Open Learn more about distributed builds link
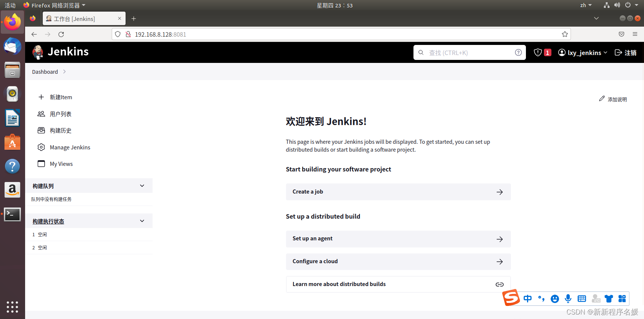 point(398,284)
